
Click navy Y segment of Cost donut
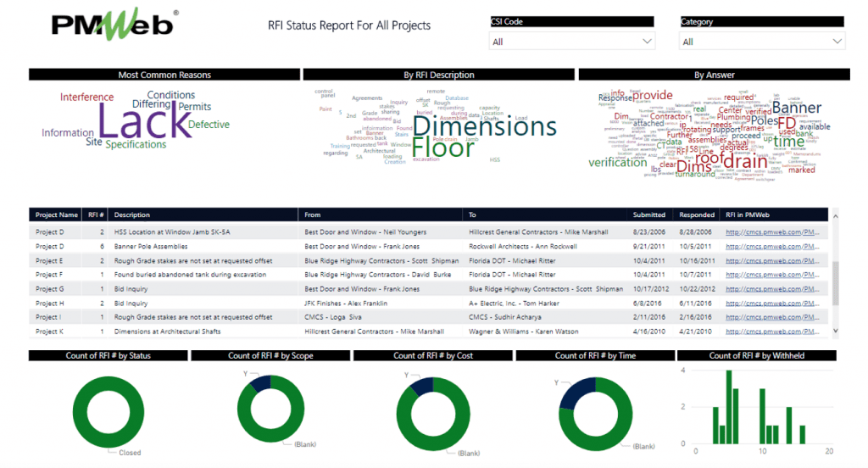pyautogui.click(x=424, y=386)
